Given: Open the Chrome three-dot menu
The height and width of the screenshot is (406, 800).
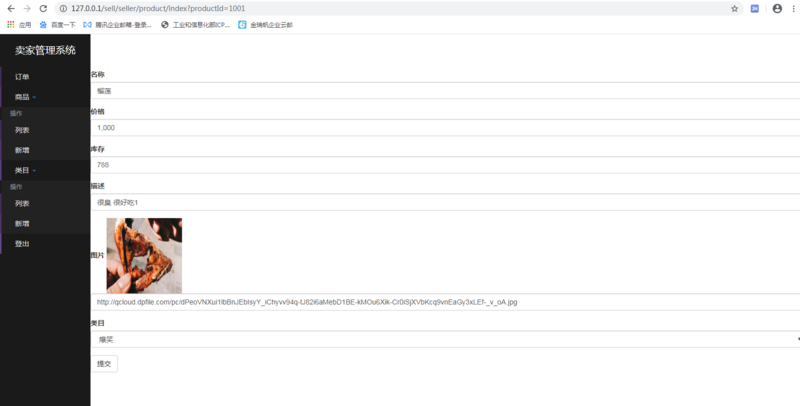Looking at the screenshot, I should (794, 9).
